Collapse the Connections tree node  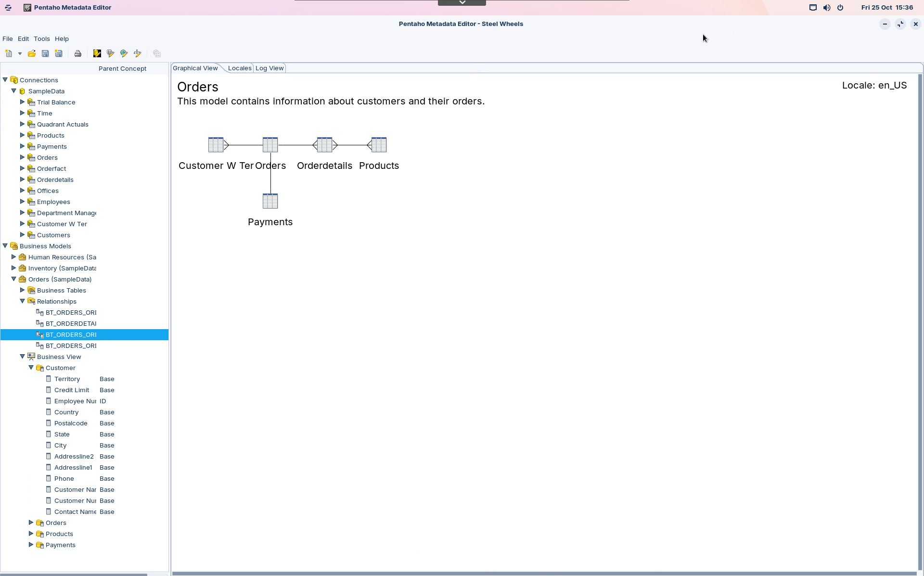click(5, 80)
